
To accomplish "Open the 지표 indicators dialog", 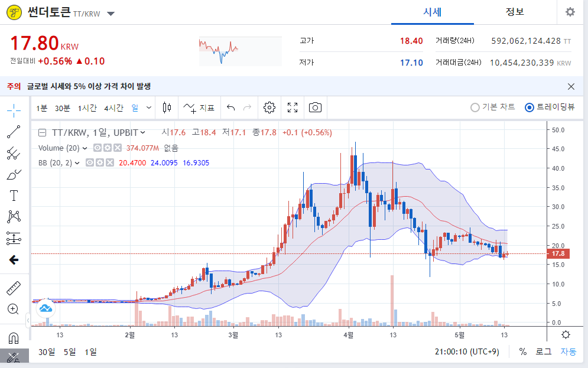I will pos(199,108).
